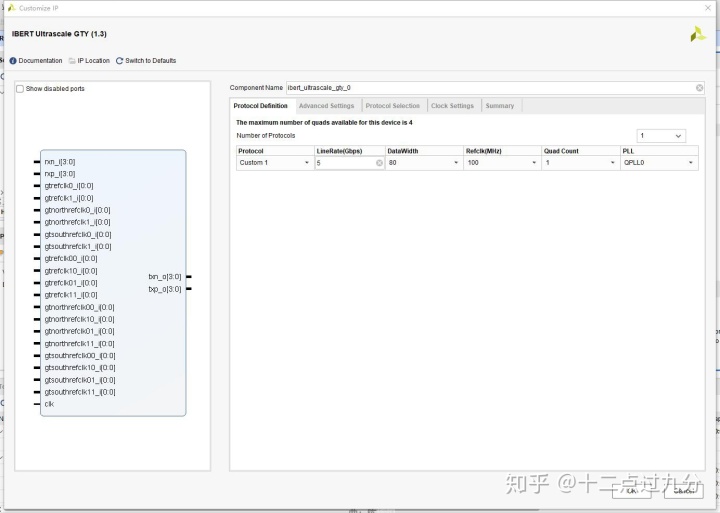Select the rxp_i[3:0] port
The width and height of the screenshot is (720, 513).
tap(60, 174)
